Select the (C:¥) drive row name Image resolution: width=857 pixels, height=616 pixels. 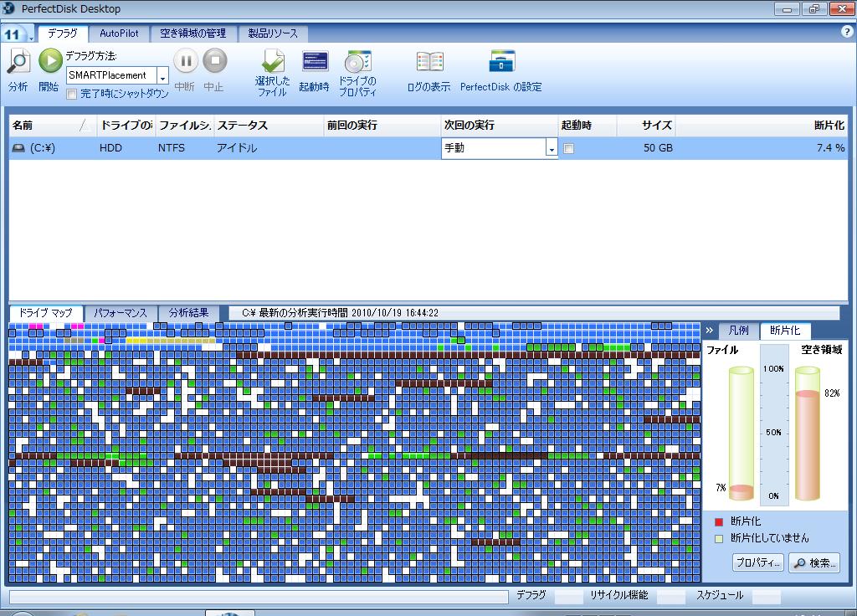tap(43, 148)
